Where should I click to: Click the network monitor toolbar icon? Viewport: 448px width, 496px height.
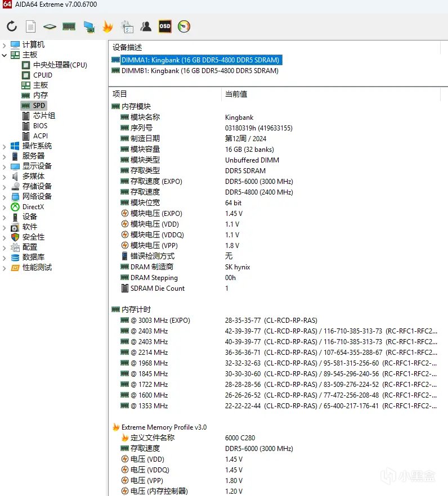(89, 26)
